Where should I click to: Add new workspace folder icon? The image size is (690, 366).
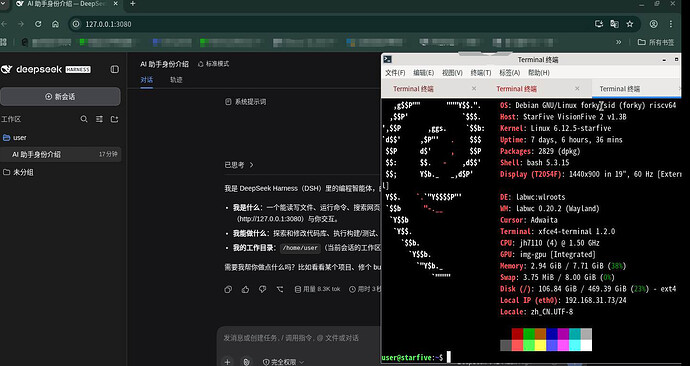tap(114, 119)
